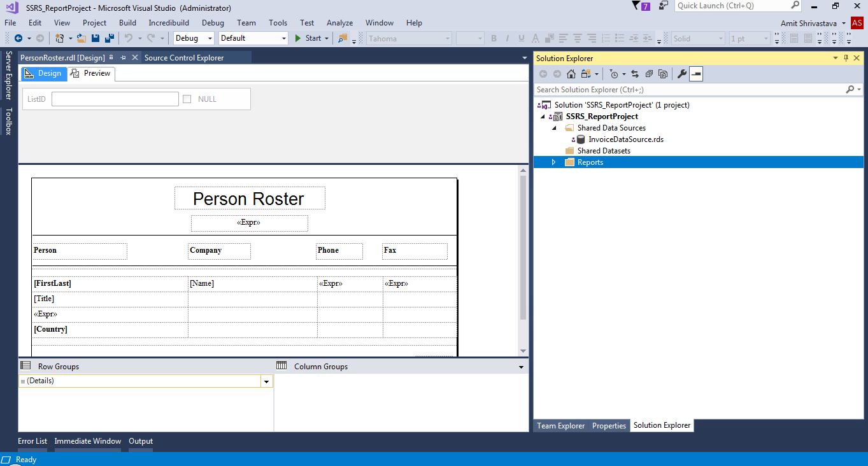This screenshot has height=466, width=868.
Task: Click the Undo arrow icon
Action: pos(129,38)
